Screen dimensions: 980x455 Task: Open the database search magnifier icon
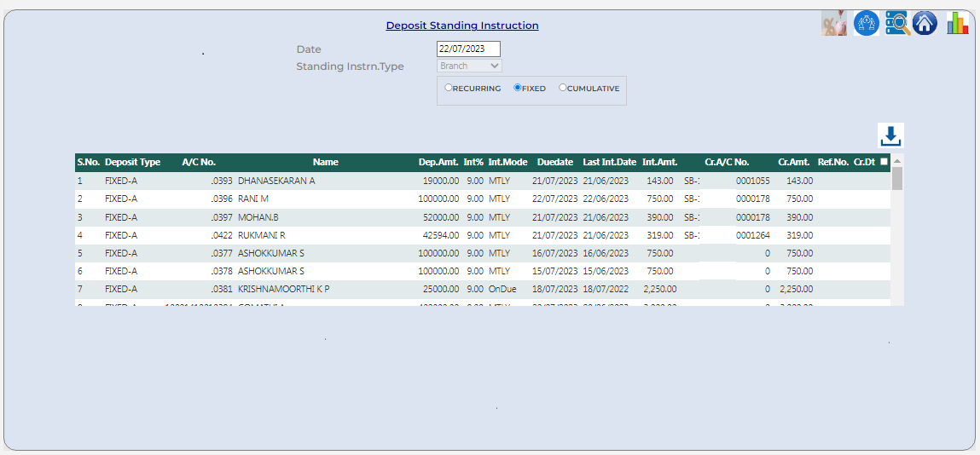click(897, 23)
